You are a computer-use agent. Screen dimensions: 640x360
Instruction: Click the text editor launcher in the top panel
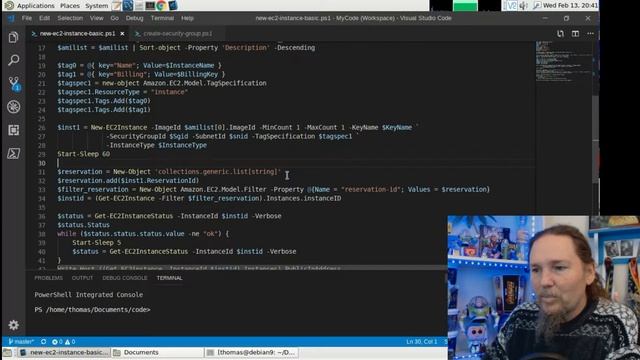tap(117, 5)
